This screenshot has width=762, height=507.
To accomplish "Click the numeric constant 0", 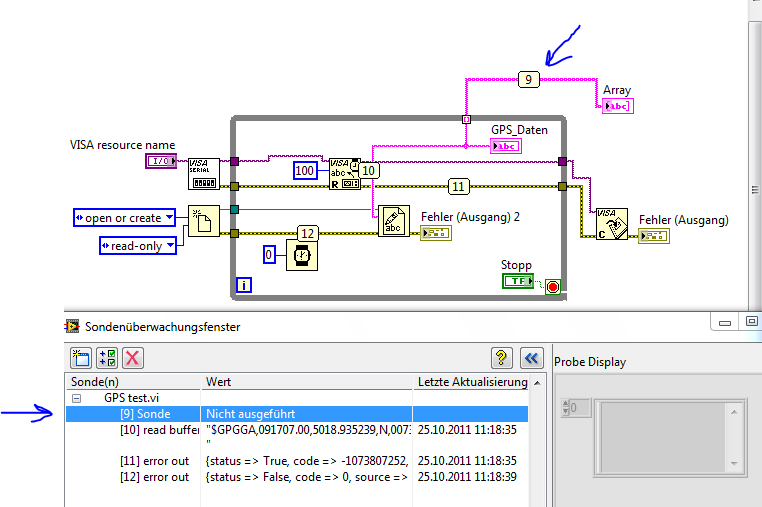I will click(x=269, y=255).
